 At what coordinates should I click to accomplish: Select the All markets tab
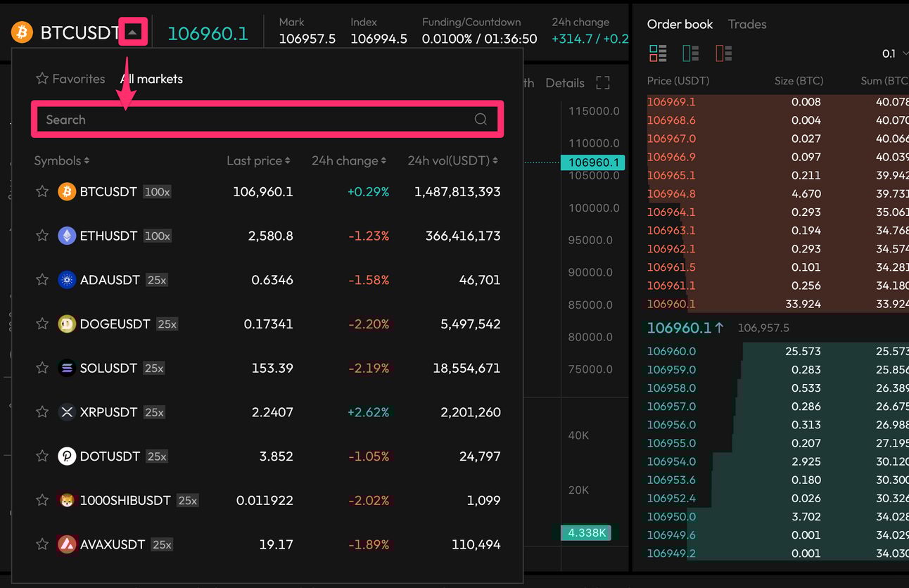point(152,79)
